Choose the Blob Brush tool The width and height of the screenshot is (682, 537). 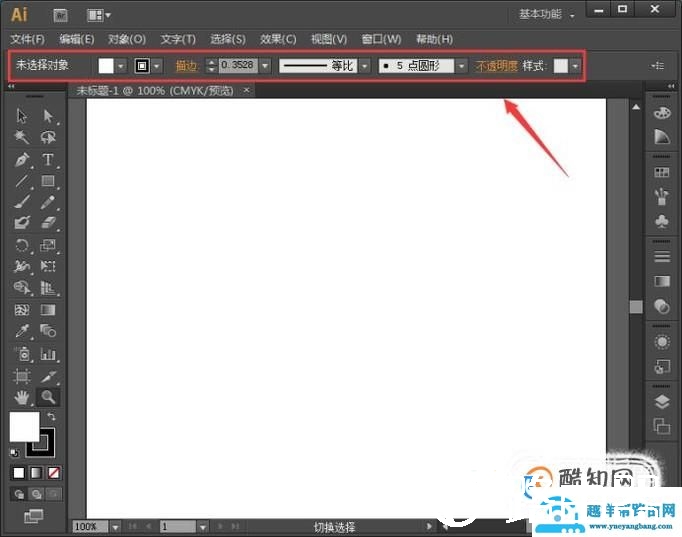pos(22,223)
